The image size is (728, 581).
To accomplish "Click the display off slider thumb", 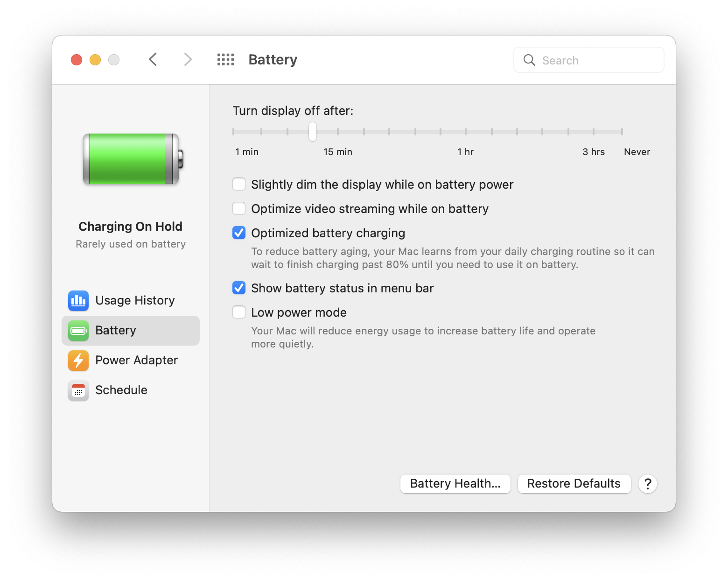I will point(313,132).
